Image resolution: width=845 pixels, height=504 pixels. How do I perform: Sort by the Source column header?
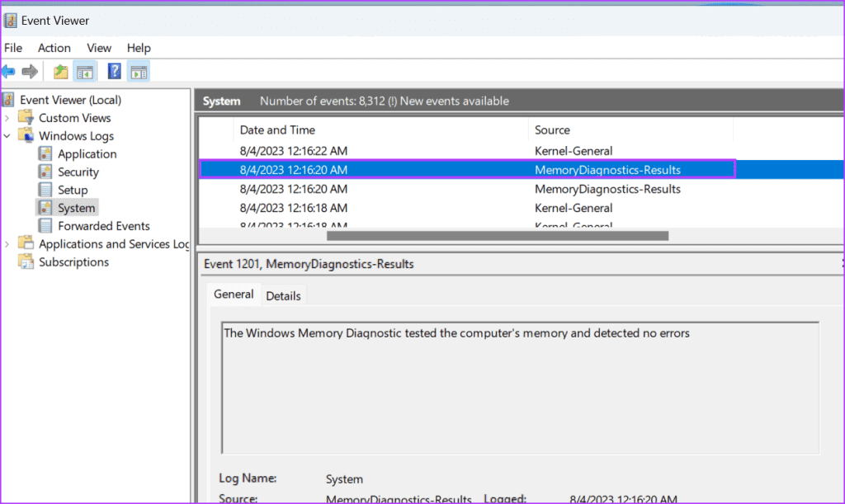(630, 130)
